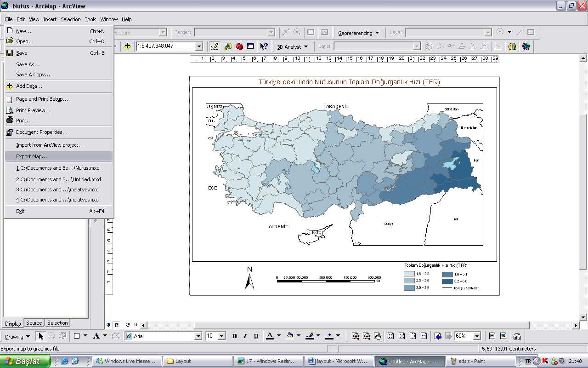This screenshot has width=588, height=368.
Task: Click the layout Zoom Out tool
Action: [366, 336]
